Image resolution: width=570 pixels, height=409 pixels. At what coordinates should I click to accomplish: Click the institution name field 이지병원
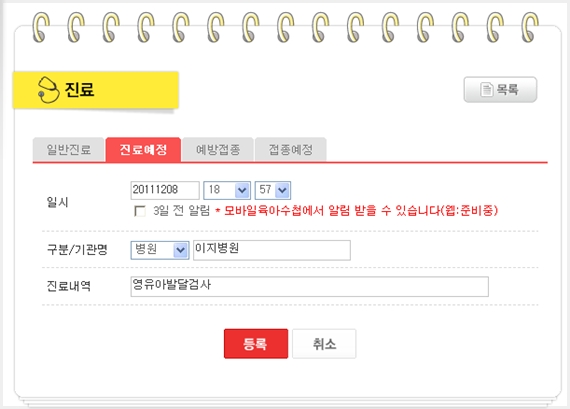pyautogui.click(x=272, y=250)
